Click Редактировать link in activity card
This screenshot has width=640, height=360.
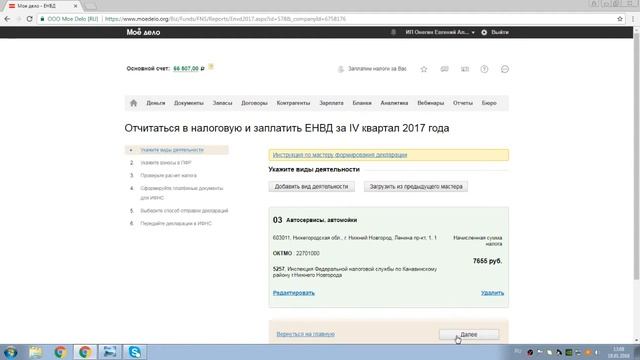[x=293, y=293]
